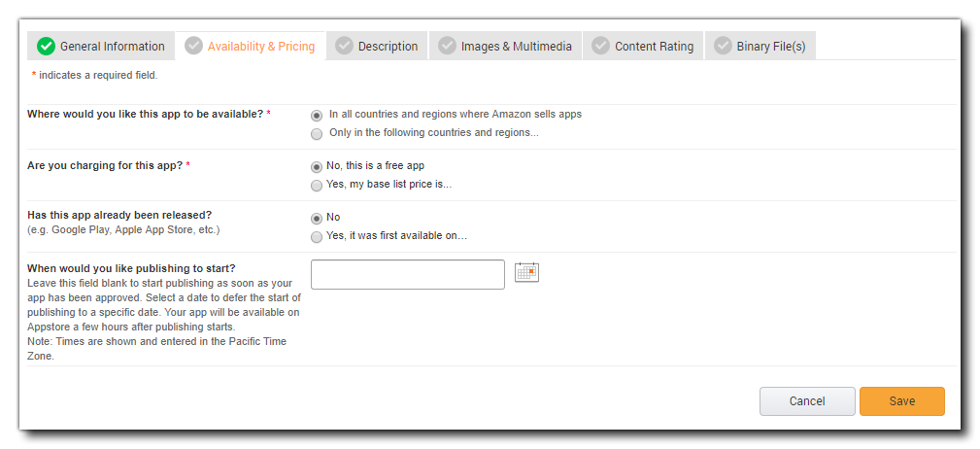The image size is (980, 449).
Task: Click the checkmark icon beside Binary File(s)
Action: click(723, 46)
